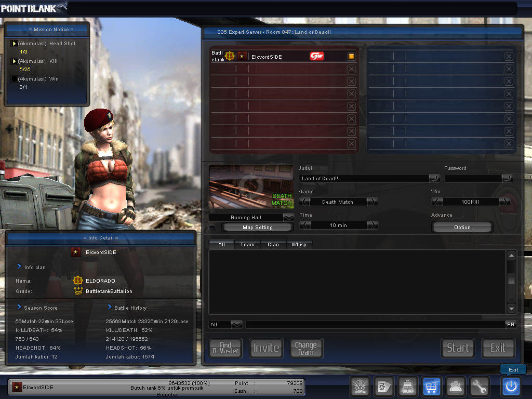Open the Advance Option button
This screenshot has height=399, width=532.
[462, 228]
